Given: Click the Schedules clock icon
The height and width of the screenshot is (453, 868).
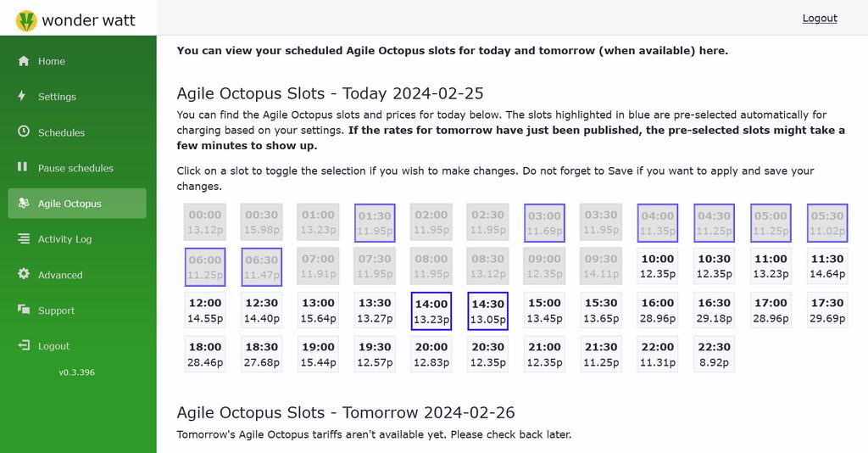Looking at the screenshot, I should [23, 131].
